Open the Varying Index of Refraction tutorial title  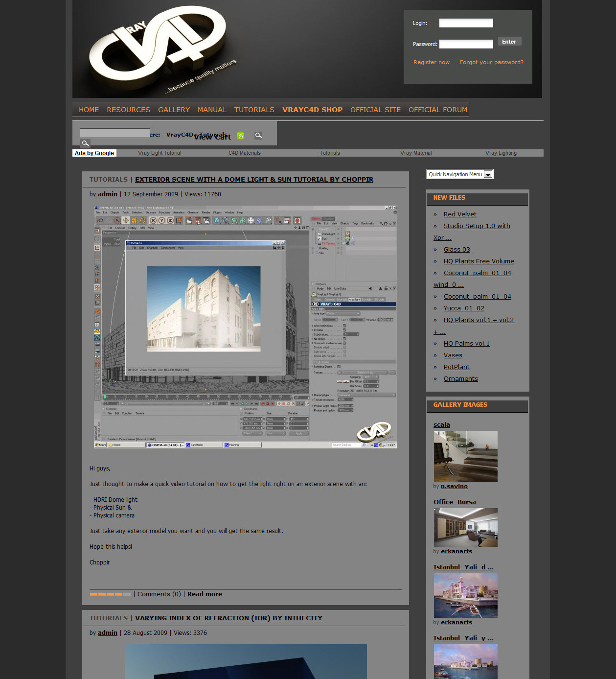(x=228, y=618)
